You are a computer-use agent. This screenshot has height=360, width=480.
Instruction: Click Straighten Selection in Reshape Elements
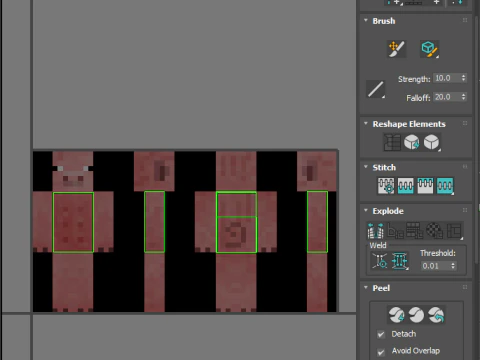pos(392,142)
